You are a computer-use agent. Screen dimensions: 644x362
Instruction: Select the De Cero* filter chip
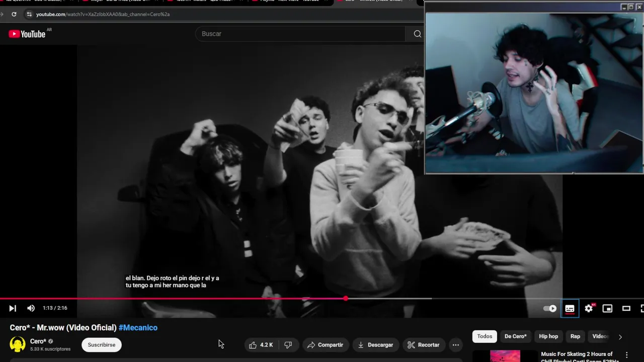point(515,336)
